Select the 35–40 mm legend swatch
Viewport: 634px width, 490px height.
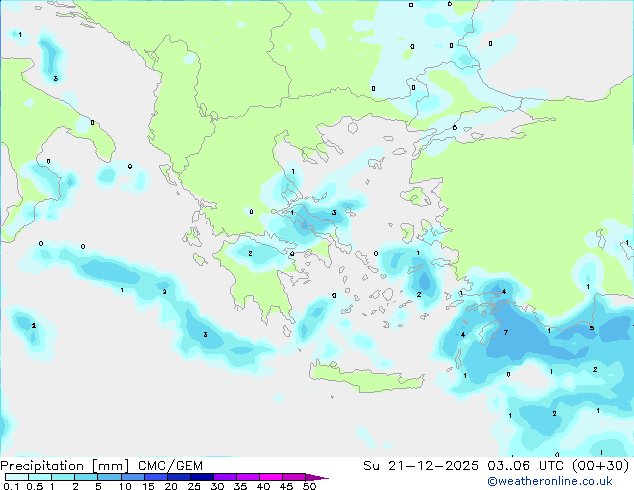[x=247, y=477]
